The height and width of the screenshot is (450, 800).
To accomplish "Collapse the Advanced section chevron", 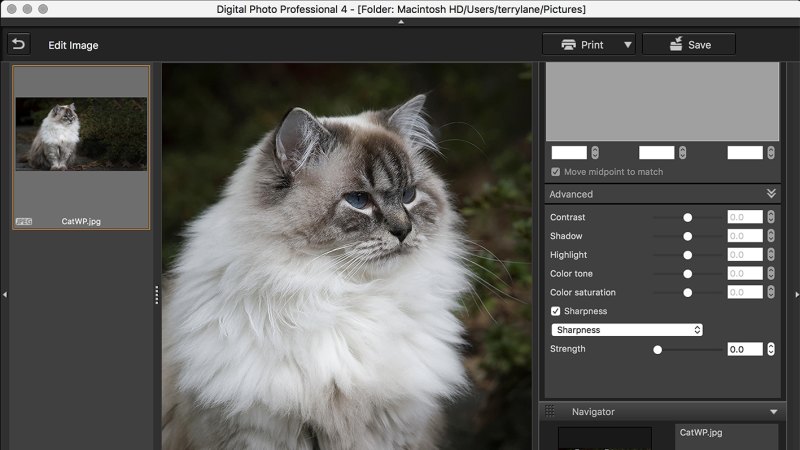I will click(x=771, y=193).
